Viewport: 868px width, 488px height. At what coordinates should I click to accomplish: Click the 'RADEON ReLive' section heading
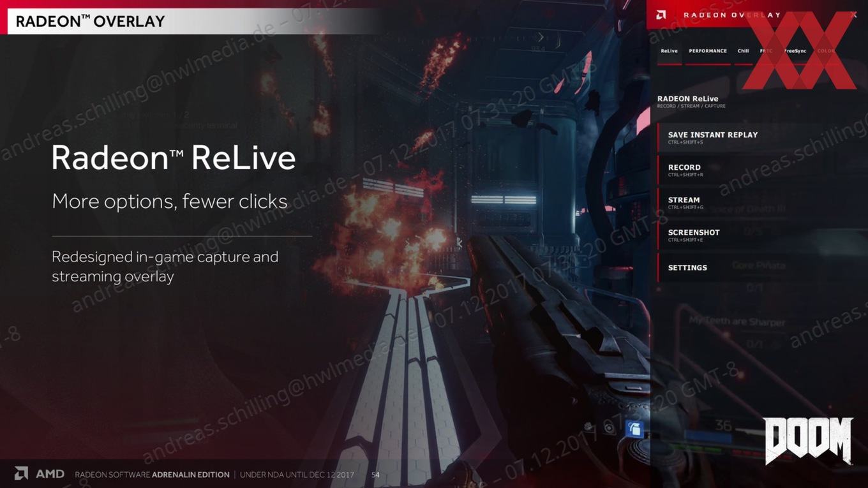pyautogui.click(x=687, y=99)
